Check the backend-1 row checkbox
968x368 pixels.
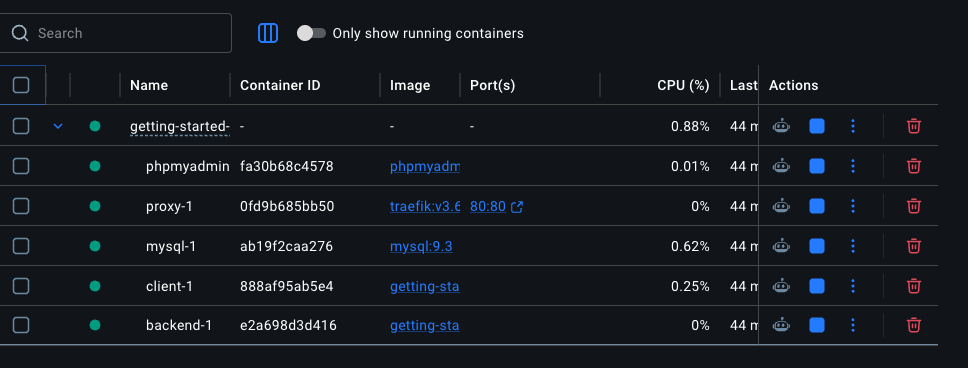(21, 325)
